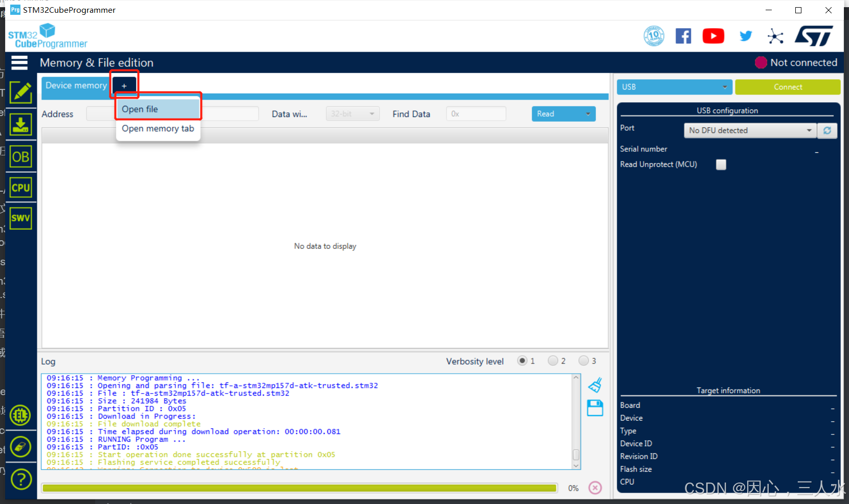Viewport: 849px width, 504px height.
Task: Clear the log with the broom icon
Action: tap(595, 385)
